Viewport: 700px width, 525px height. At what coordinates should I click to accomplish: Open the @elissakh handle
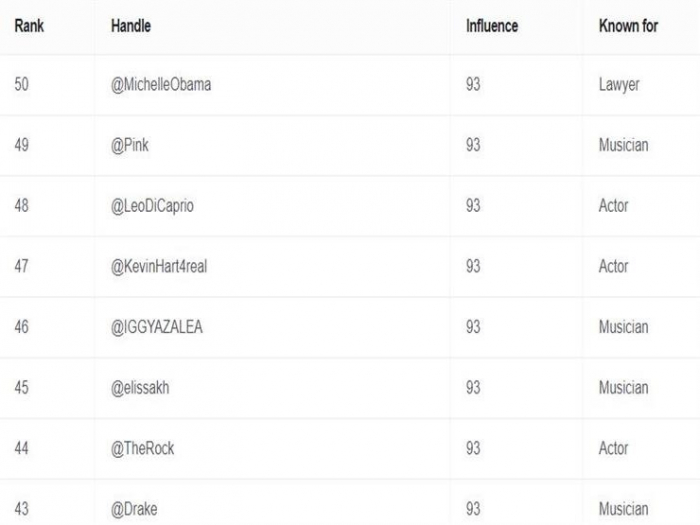pyautogui.click(x=140, y=388)
